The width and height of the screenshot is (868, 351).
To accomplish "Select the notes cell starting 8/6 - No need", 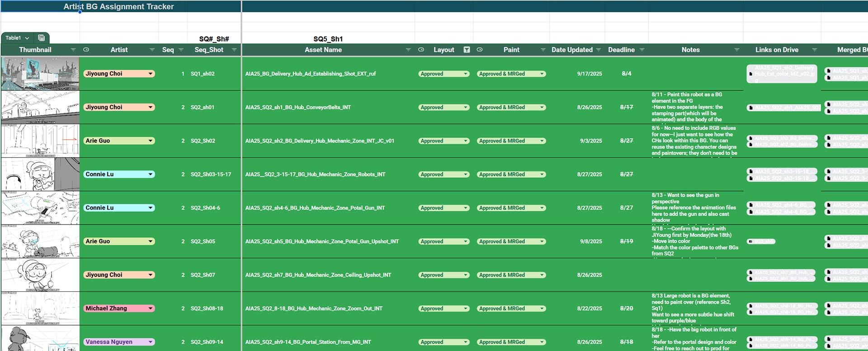I will pos(696,140).
